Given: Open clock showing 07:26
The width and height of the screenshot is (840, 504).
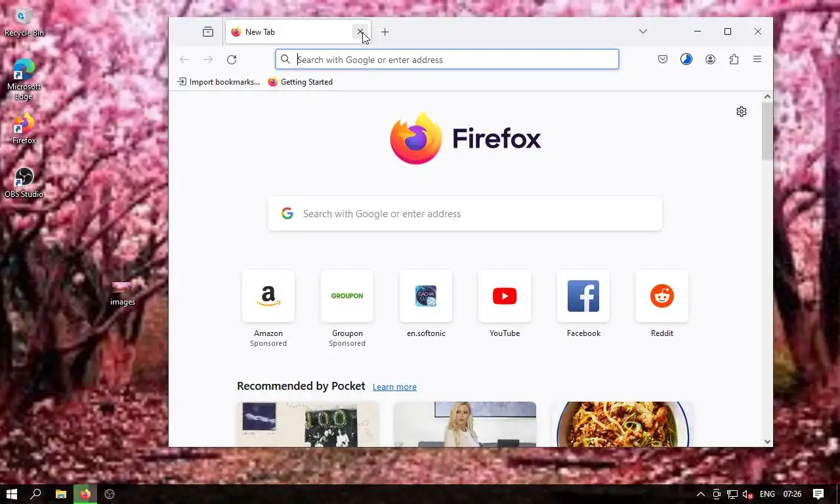Looking at the screenshot, I should (x=792, y=494).
